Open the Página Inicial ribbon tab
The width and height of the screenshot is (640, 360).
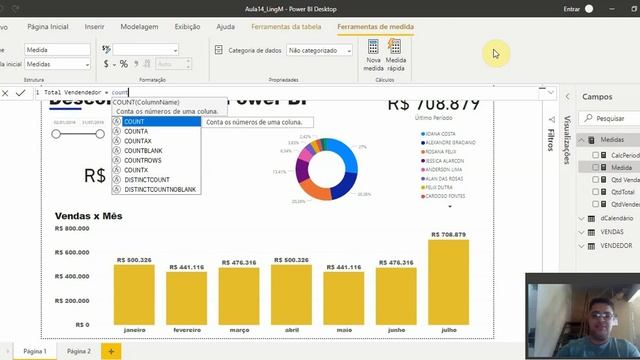click(48, 27)
